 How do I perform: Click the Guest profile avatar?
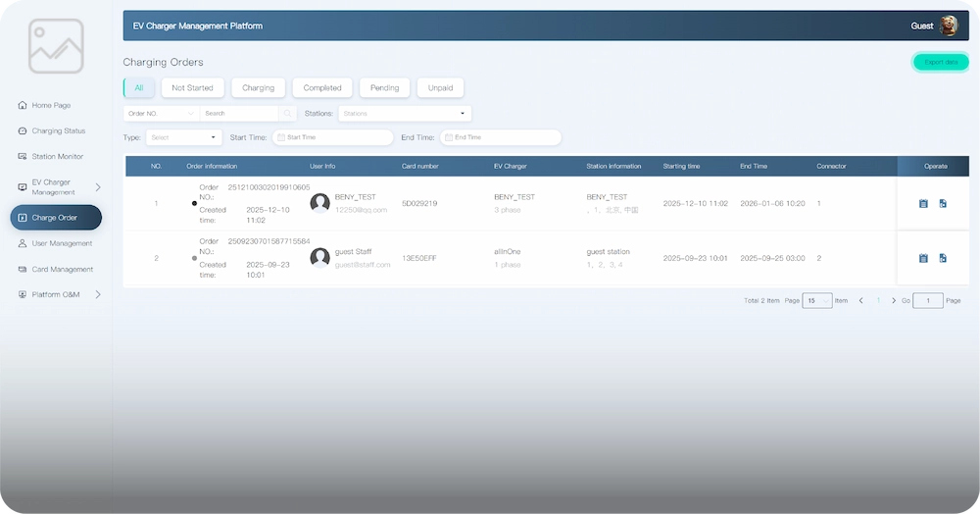click(948, 26)
